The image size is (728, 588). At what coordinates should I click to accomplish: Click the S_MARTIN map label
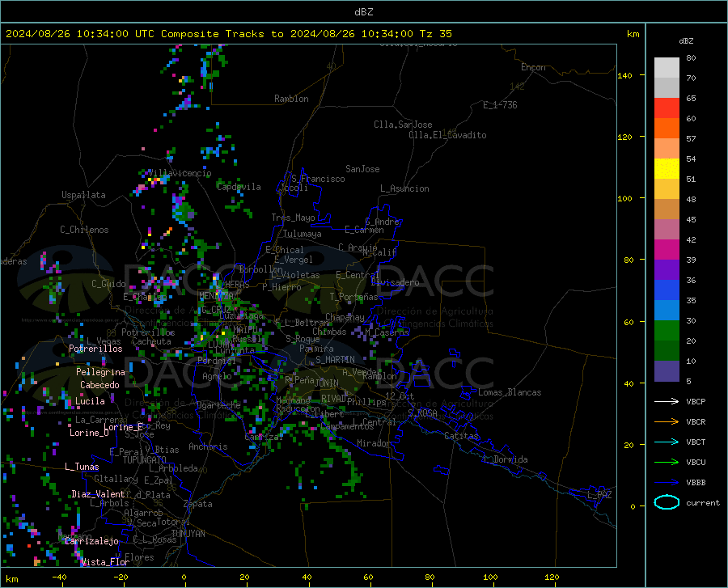pos(335,360)
